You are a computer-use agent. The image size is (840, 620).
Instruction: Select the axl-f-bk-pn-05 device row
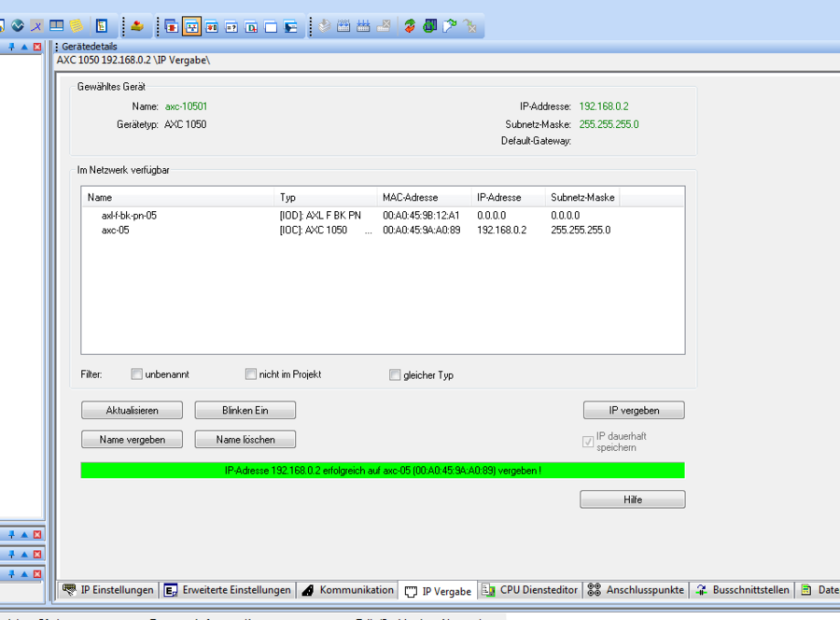click(x=129, y=216)
